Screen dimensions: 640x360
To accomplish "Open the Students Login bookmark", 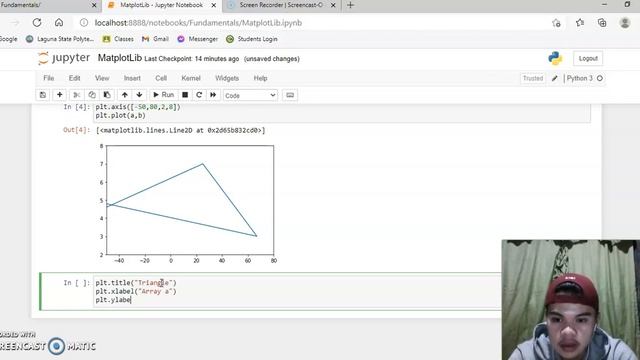I will tap(252, 39).
